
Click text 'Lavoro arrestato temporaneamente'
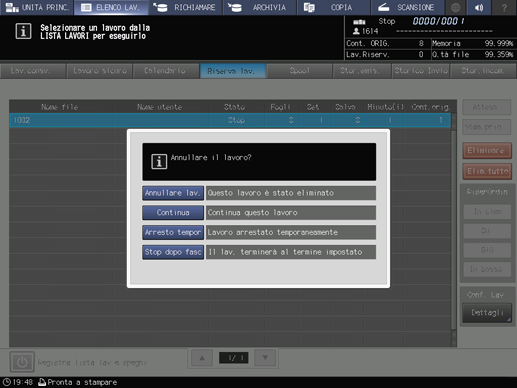tap(273, 232)
